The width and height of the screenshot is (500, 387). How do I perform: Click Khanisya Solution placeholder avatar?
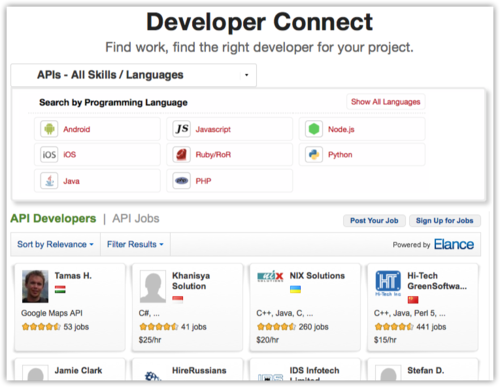(153, 286)
